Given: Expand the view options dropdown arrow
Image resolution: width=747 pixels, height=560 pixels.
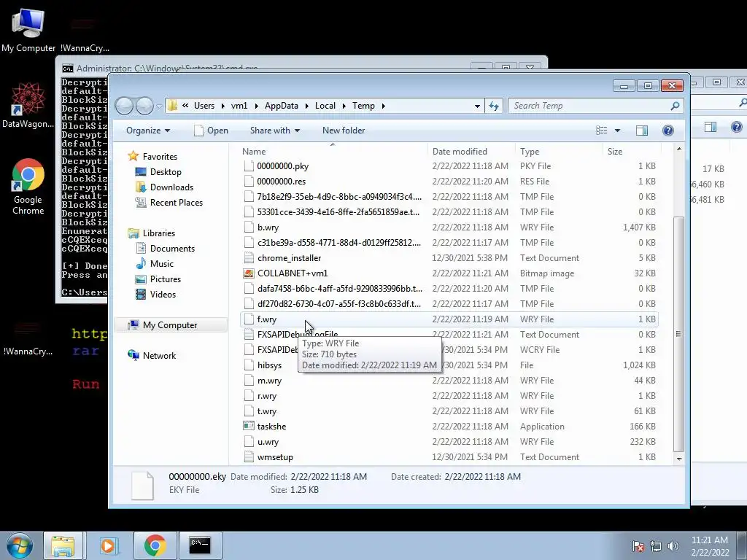Looking at the screenshot, I should [x=617, y=131].
